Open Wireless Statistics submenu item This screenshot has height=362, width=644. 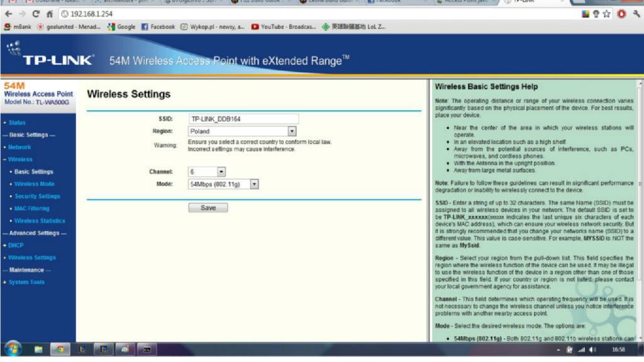click(40, 221)
